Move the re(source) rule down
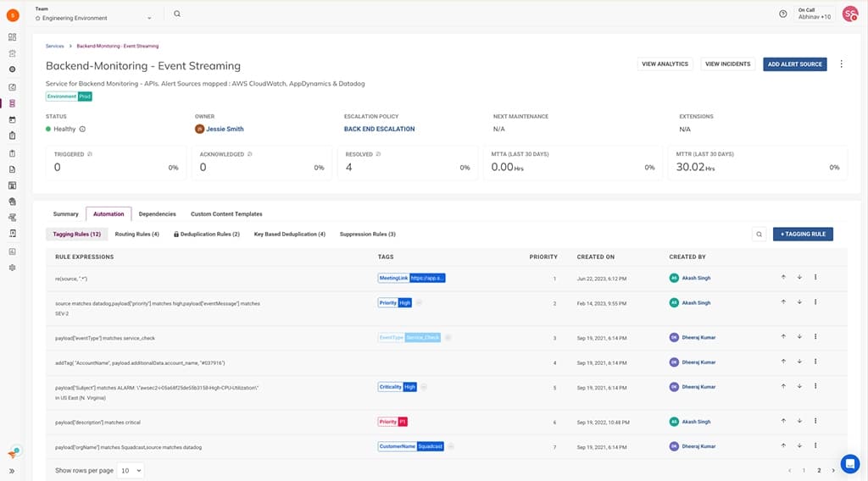868x481 pixels. click(x=799, y=277)
